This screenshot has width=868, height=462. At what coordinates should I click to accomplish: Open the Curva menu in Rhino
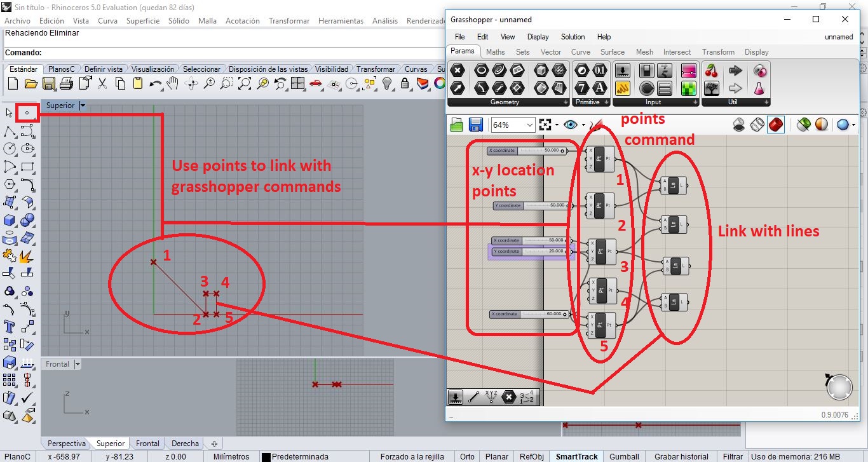107,21
